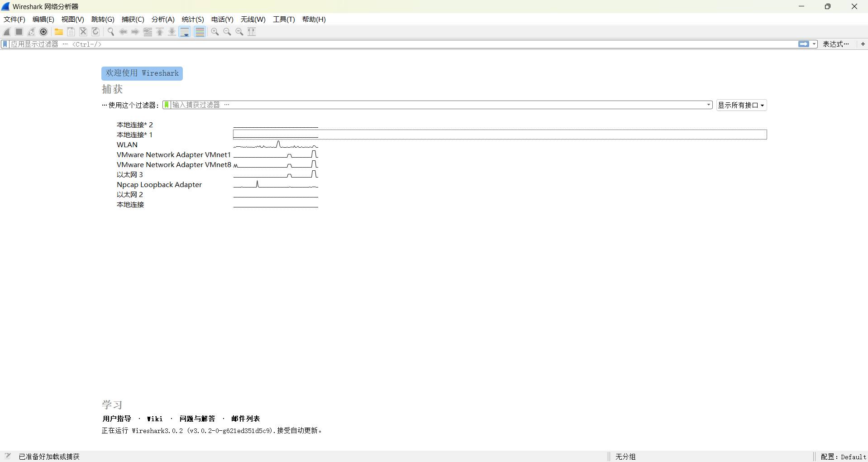Click the 欢迎使用 Wireshark banner
The height and width of the screenshot is (462, 868).
click(142, 73)
